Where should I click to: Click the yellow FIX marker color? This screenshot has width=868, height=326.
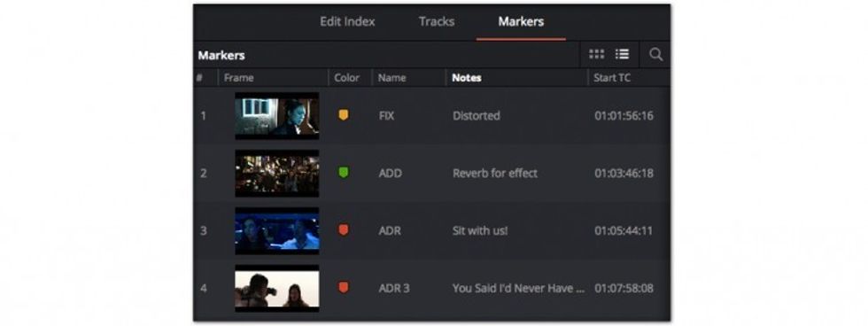[344, 115]
